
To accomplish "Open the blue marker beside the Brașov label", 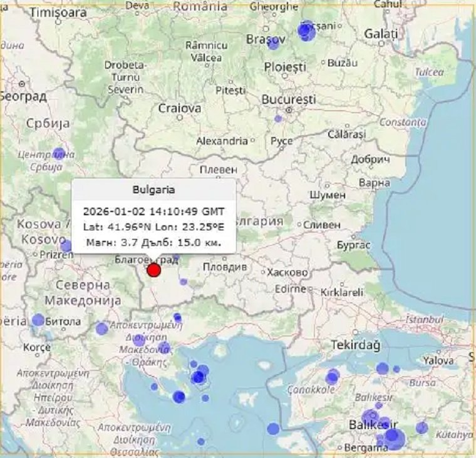I will [274, 43].
